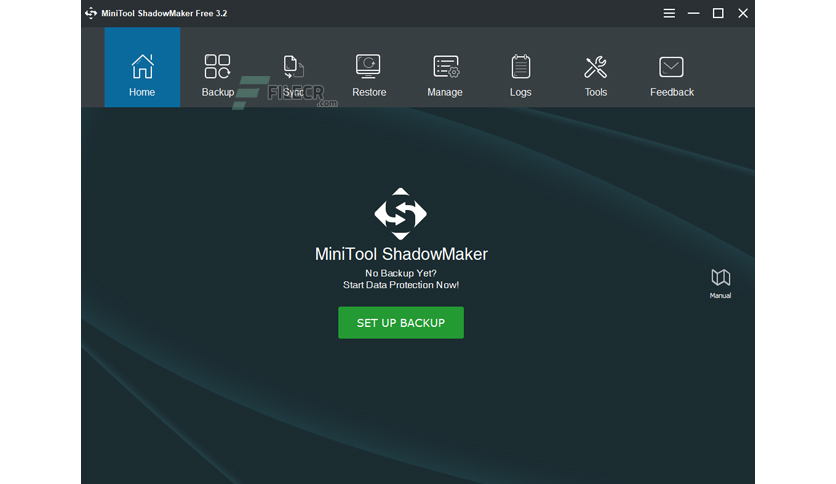Image resolution: width=836 pixels, height=484 pixels.
Task: View the Logs tab
Action: click(x=520, y=68)
